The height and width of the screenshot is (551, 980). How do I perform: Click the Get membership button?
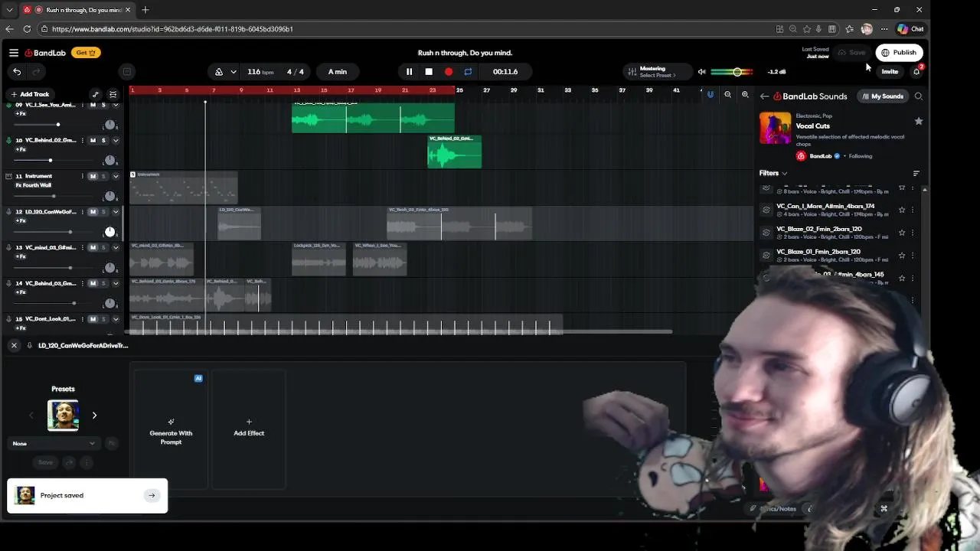tap(86, 53)
